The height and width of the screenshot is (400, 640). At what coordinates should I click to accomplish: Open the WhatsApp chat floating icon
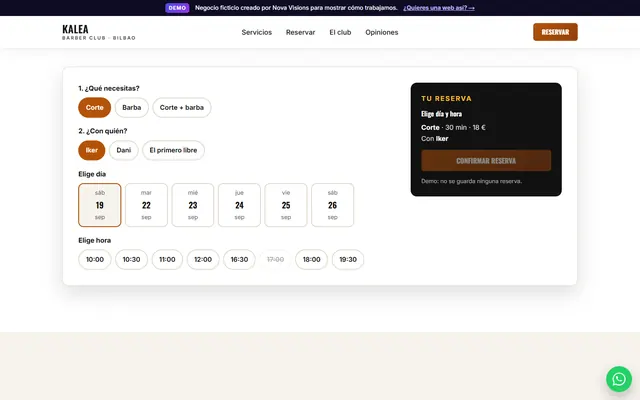619,379
